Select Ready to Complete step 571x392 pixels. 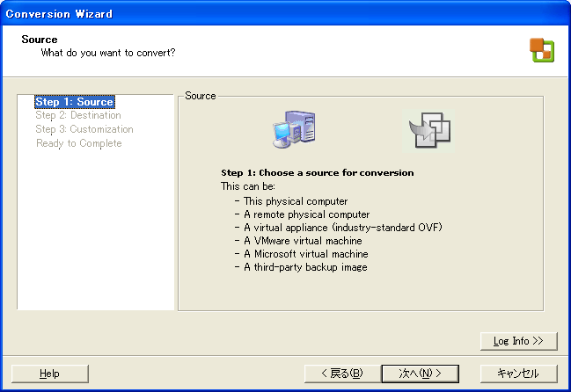point(79,143)
